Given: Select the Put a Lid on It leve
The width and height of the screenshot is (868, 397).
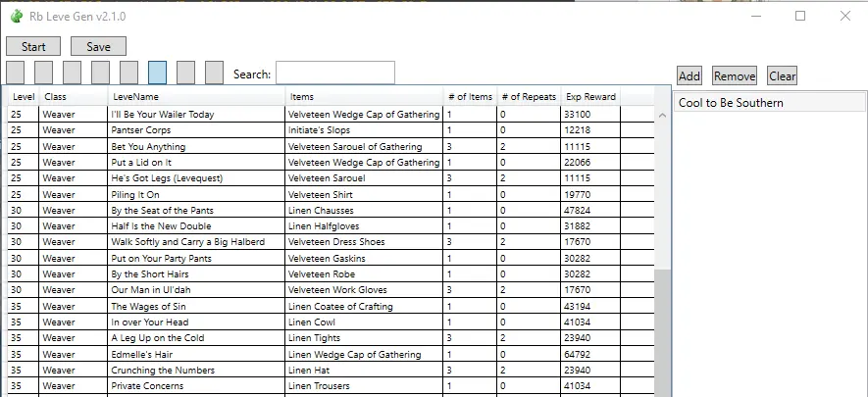Looking at the screenshot, I should (x=331, y=162).
